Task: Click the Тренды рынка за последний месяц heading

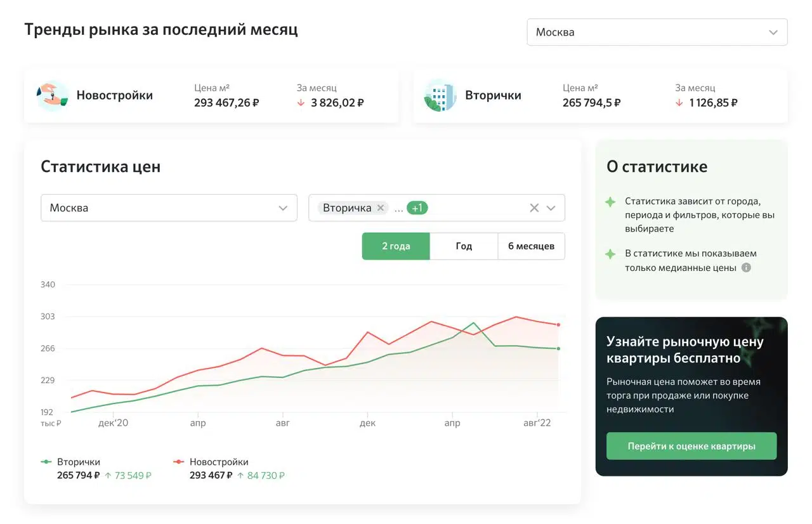Action: pyautogui.click(x=161, y=30)
